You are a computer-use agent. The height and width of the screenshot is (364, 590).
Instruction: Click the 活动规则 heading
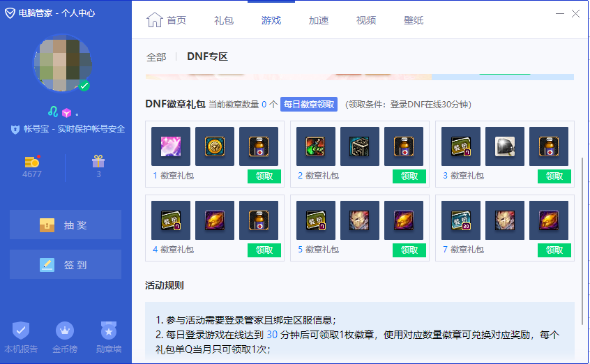tap(165, 285)
